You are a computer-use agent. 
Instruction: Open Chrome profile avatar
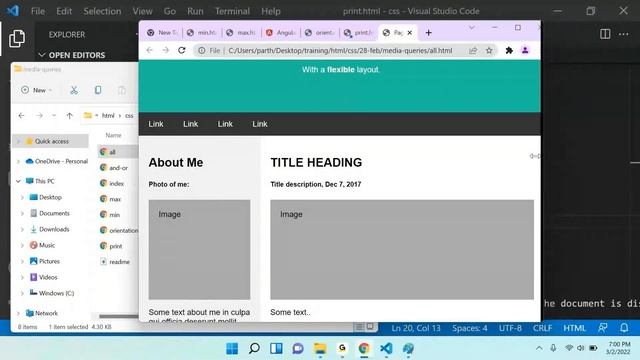tap(525, 50)
